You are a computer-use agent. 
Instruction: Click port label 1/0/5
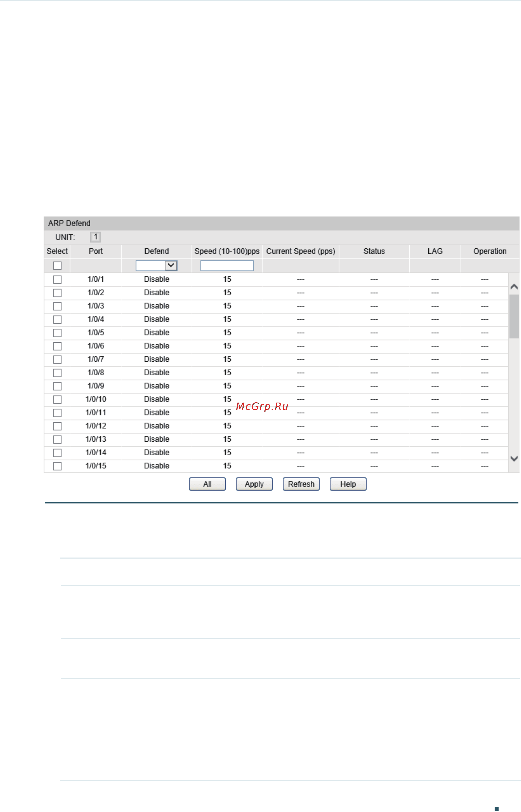click(x=96, y=333)
